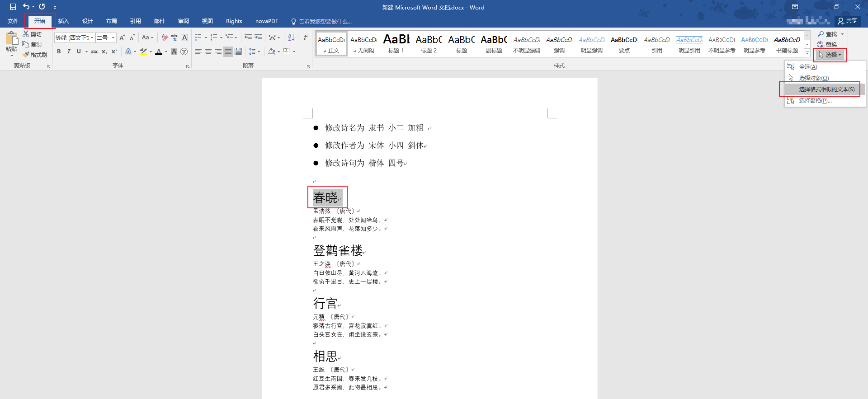Choose 全选 from select menu
This screenshot has width=868, height=399.
click(825, 66)
